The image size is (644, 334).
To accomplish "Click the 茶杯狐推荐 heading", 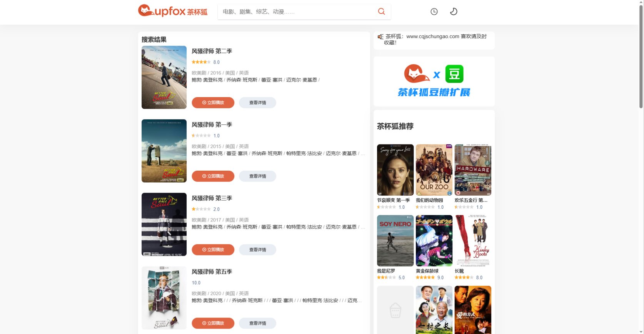I will pos(395,126).
